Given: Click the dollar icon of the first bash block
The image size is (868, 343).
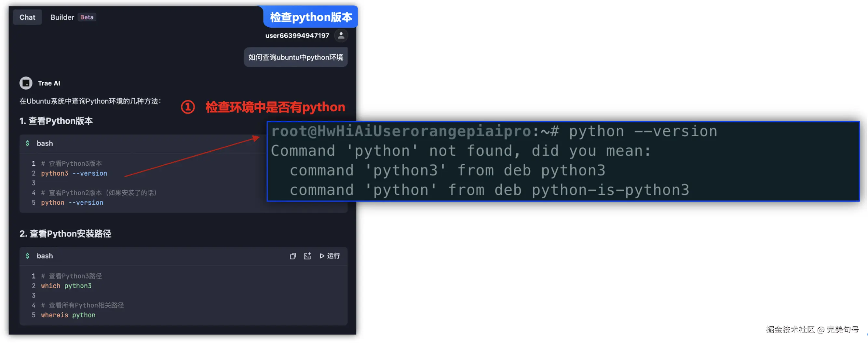Looking at the screenshot, I should point(28,144).
